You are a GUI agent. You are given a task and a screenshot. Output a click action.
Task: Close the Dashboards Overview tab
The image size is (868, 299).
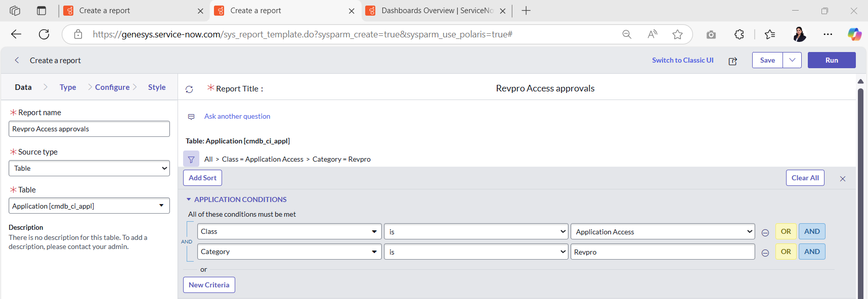[x=503, y=11]
